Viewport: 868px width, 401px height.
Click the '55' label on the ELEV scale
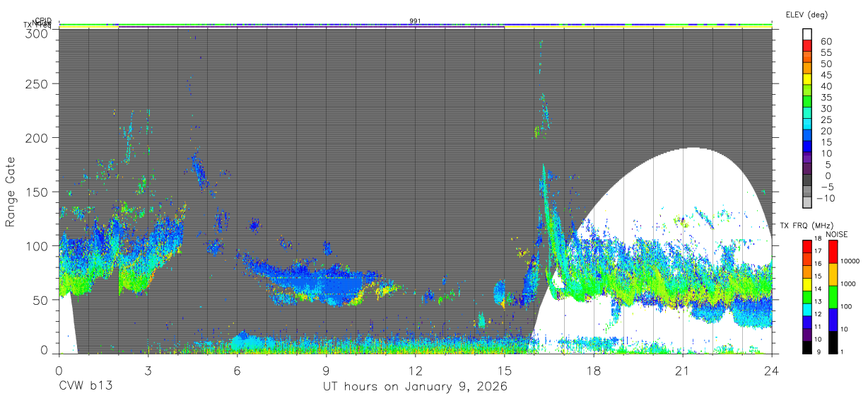pos(826,52)
